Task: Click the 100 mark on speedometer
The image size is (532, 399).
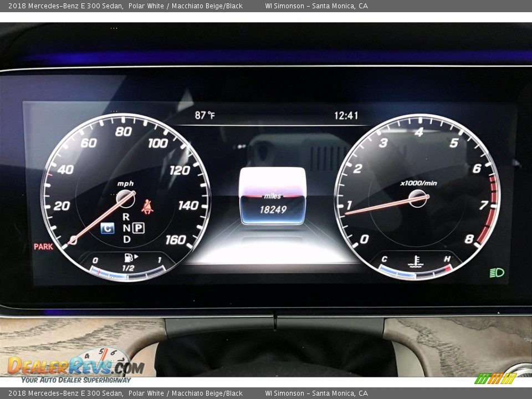Action: click(x=158, y=143)
